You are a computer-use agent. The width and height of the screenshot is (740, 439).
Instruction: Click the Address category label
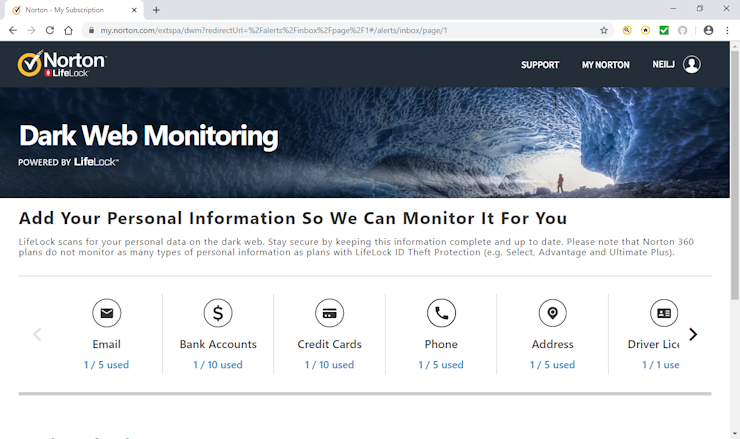(x=553, y=344)
